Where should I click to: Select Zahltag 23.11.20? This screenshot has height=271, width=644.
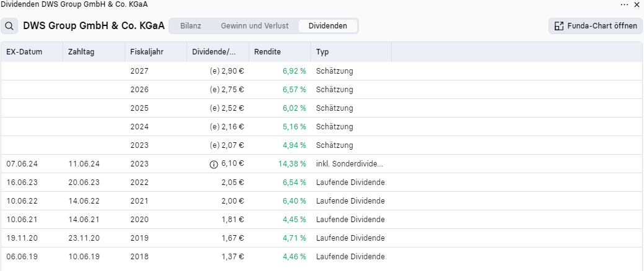click(x=84, y=238)
